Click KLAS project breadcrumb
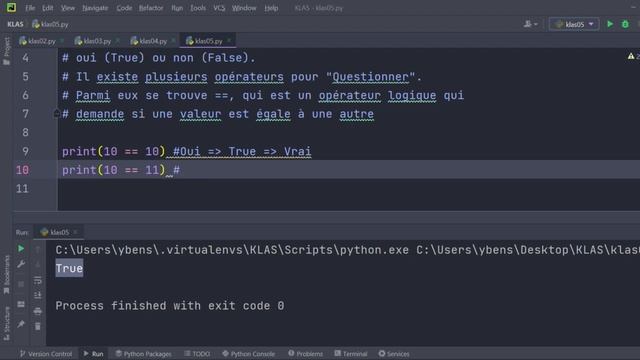The image size is (640, 360). (x=16, y=24)
